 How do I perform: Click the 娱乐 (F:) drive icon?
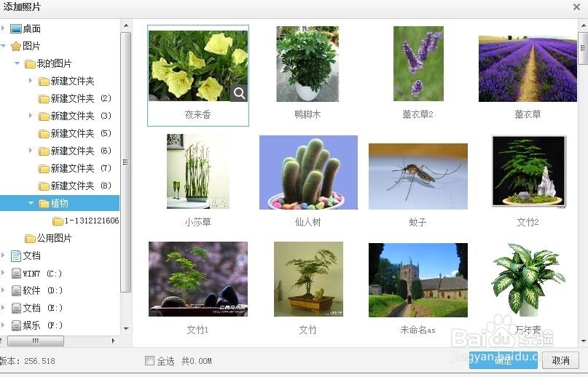tap(16, 325)
